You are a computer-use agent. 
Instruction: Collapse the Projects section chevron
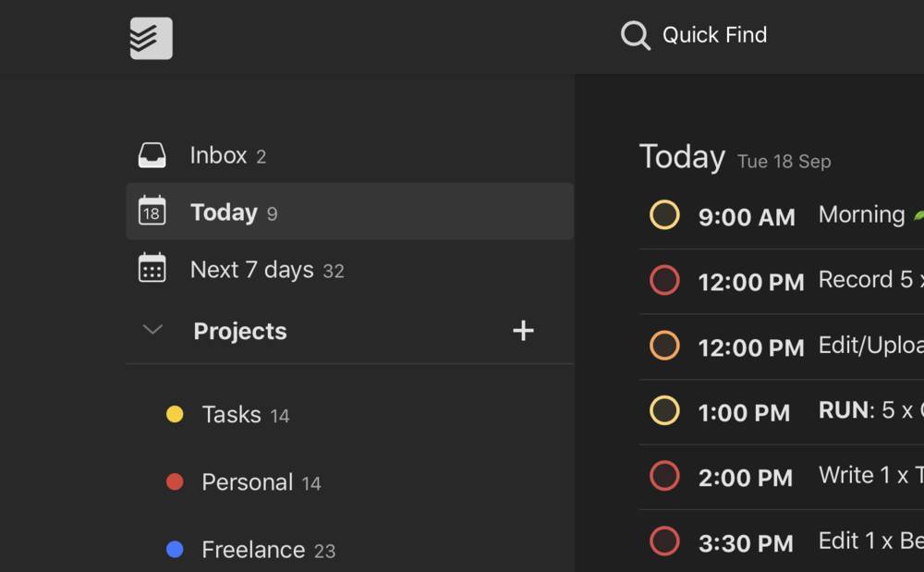click(152, 330)
